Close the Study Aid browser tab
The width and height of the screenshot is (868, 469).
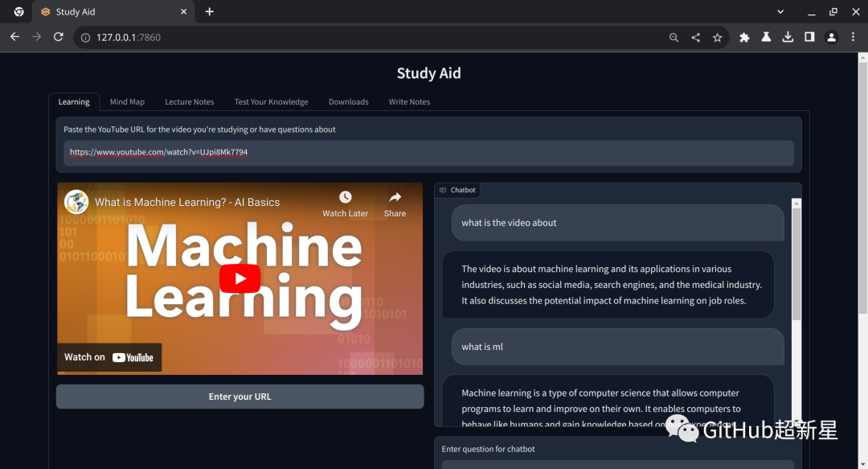tap(184, 11)
